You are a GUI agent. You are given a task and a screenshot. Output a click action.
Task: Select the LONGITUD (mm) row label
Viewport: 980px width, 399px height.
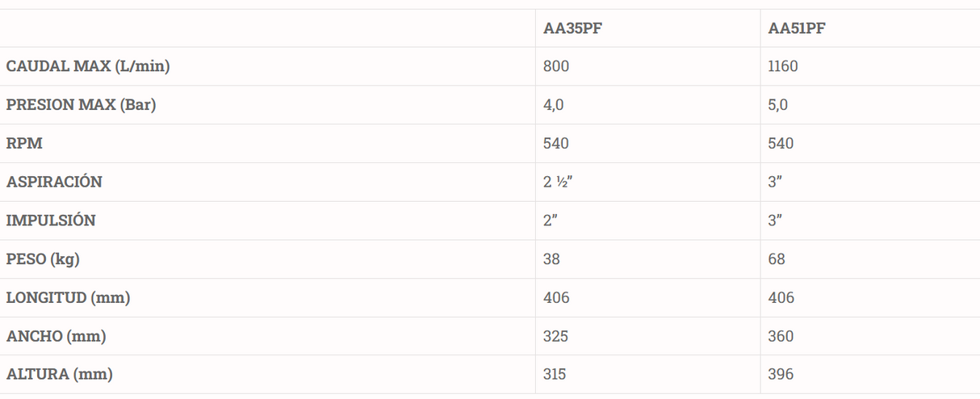[69, 298]
